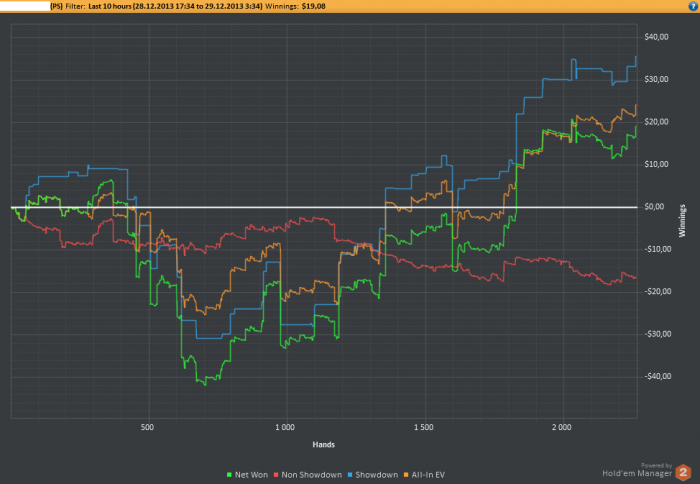Click the $20,00 axis label
Image resolution: width=700 pixels, height=484 pixels.
(656, 122)
